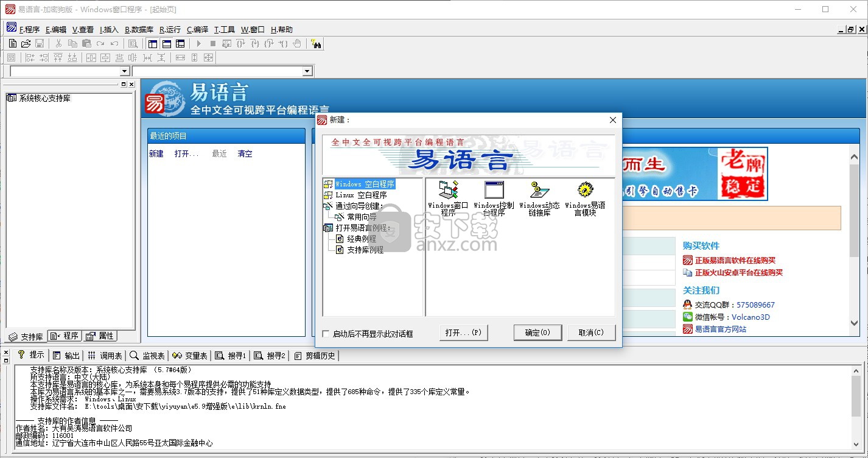
Task: Switch to 监视表 tab
Action: [147, 356]
